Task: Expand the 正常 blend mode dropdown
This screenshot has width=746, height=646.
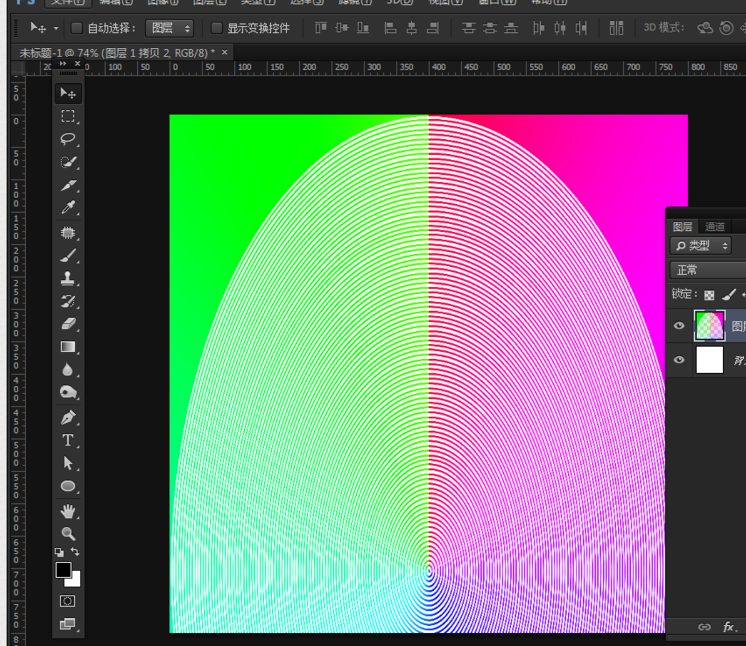Action: 708,270
